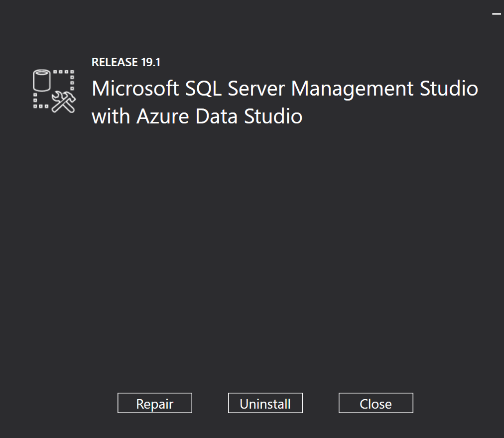Close the installer using the Close button
Image resolution: width=504 pixels, height=438 pixels.
[x=376, y=403]
